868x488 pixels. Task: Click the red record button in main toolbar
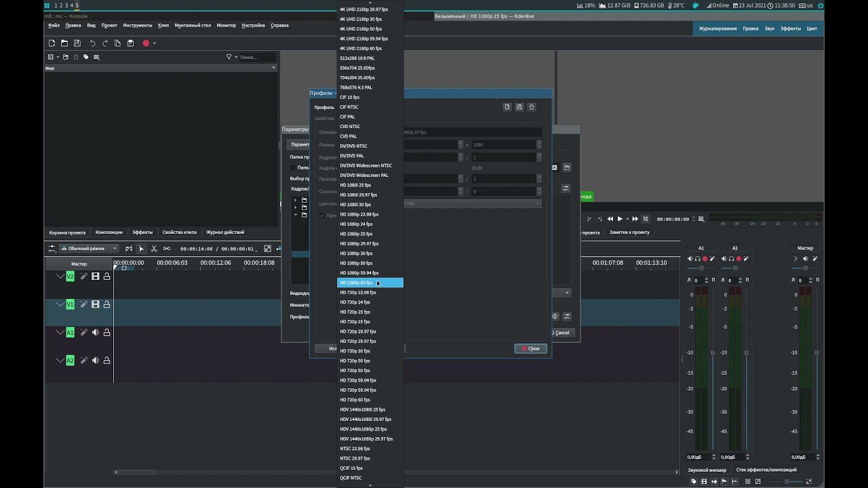[x=145, y=43]
